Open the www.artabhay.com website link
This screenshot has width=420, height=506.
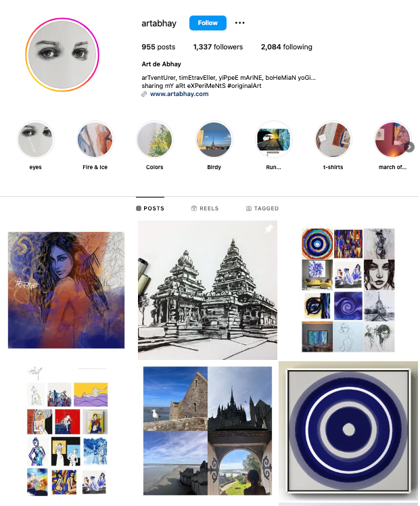point(179,94)
